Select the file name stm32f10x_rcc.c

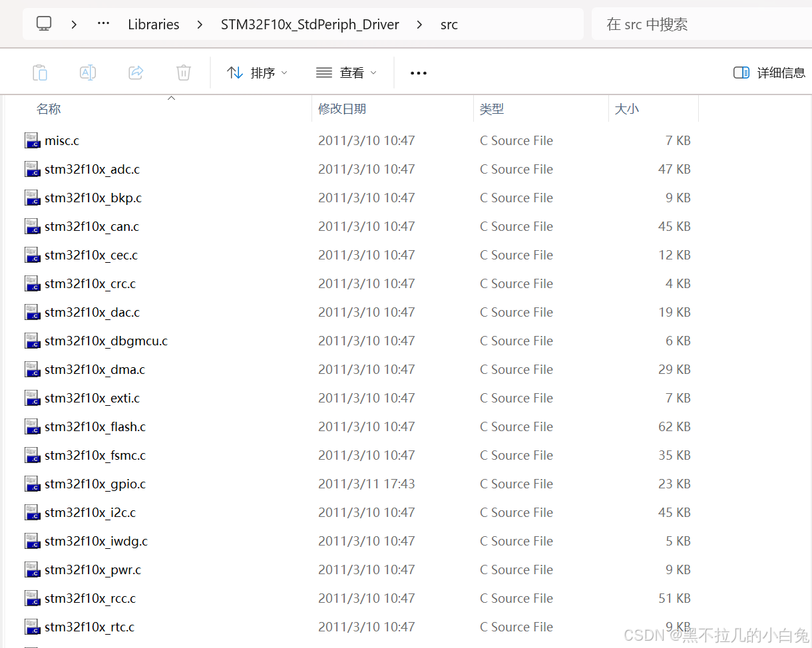tap(91, 598)
